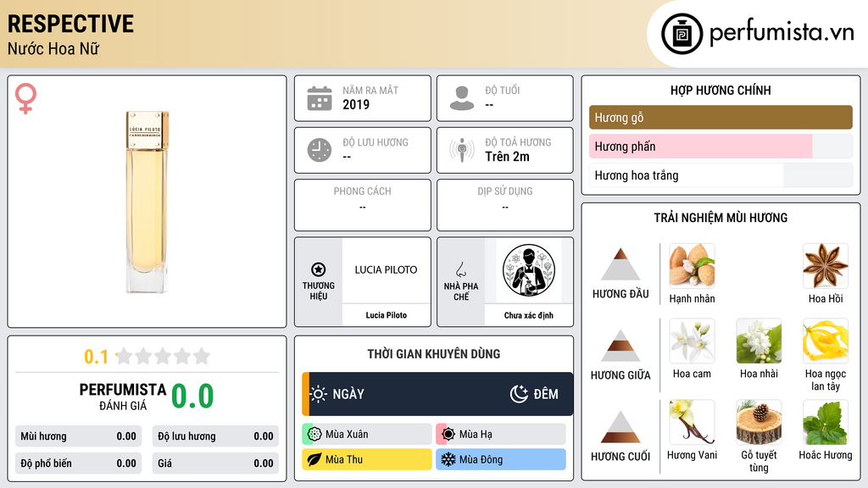Viewport: 868px width, 488px height.
Task: Select the Mùa Xuân season tag
Action: [367, 435]
